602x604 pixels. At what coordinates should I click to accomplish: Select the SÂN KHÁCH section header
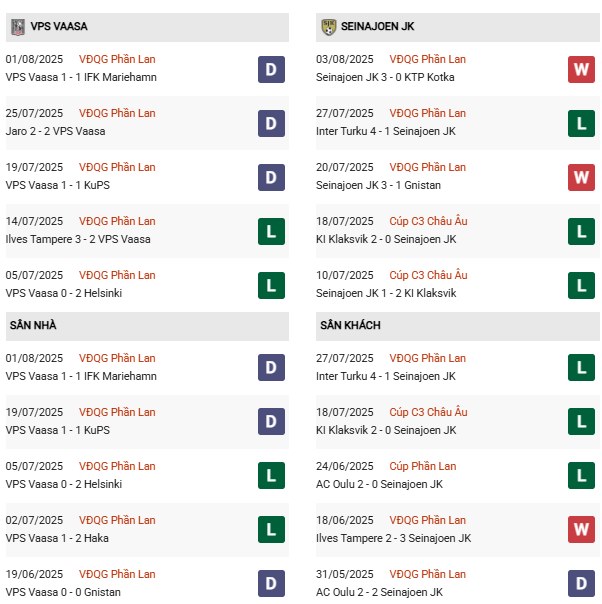[350, 326]
